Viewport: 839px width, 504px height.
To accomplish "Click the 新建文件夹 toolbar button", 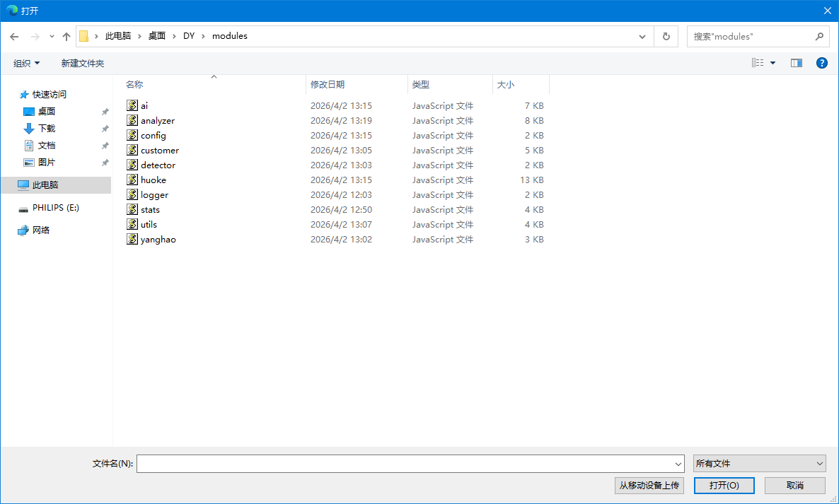I will (82, 63).
